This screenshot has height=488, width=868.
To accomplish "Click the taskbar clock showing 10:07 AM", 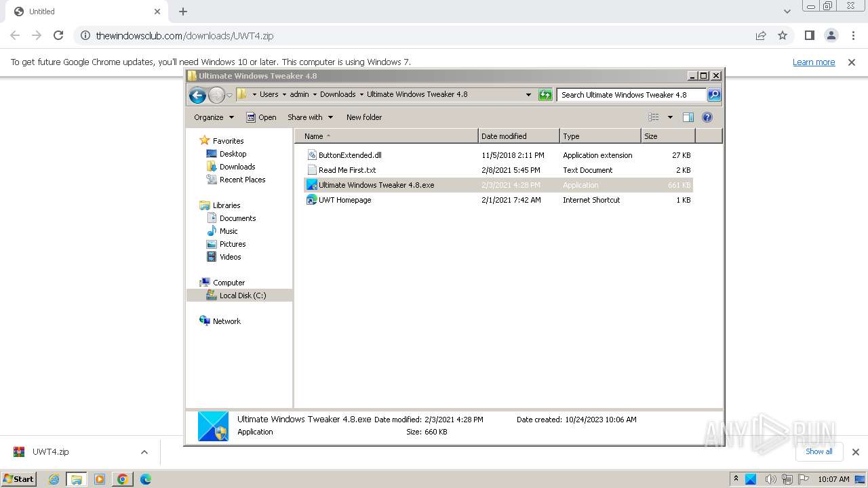I will (833, 479).
